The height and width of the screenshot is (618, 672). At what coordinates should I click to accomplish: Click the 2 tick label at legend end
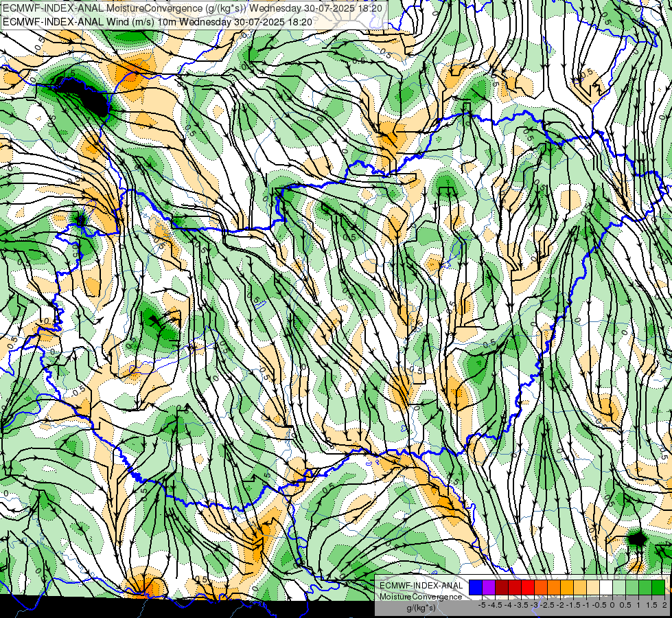click(x=664, y=605)
